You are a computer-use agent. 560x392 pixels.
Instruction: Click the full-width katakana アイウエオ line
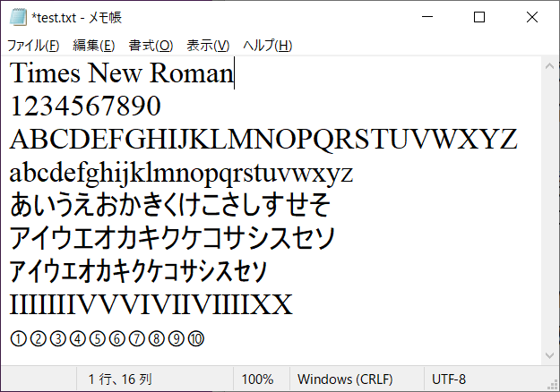click(172, 238)
